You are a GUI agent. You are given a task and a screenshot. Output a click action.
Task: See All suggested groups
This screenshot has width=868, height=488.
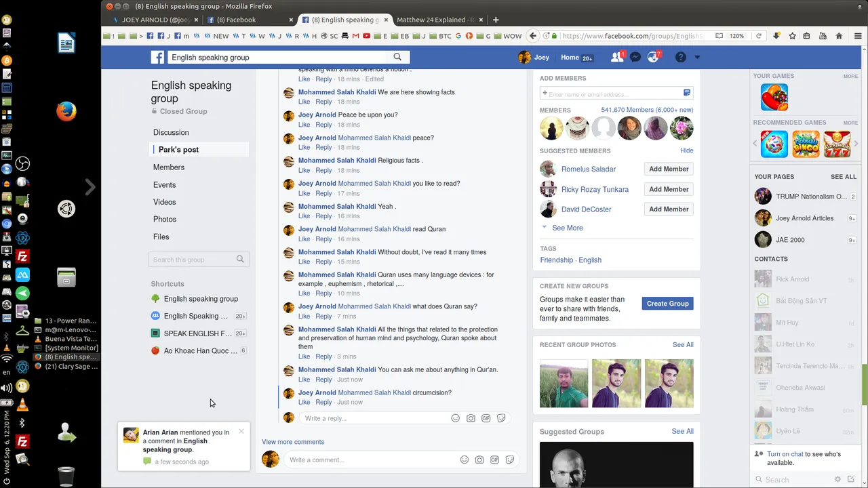pyautogui.click(x=682, y=431)
